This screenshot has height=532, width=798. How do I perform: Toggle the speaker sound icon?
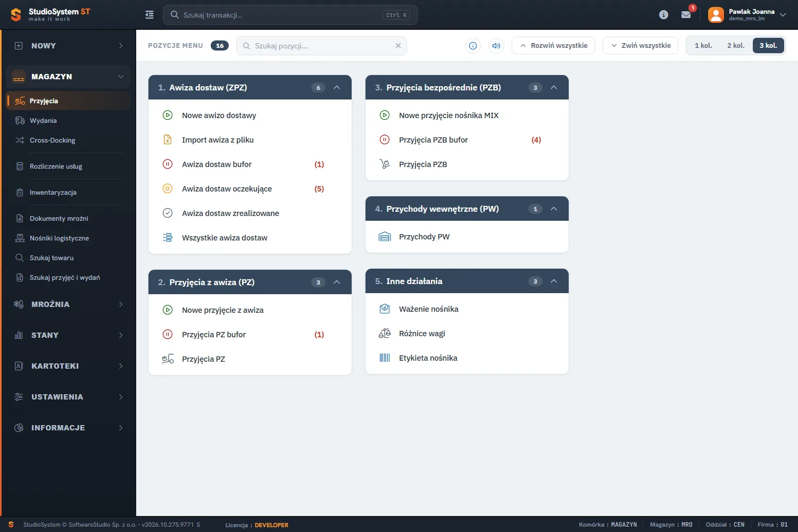click(496, 46)
